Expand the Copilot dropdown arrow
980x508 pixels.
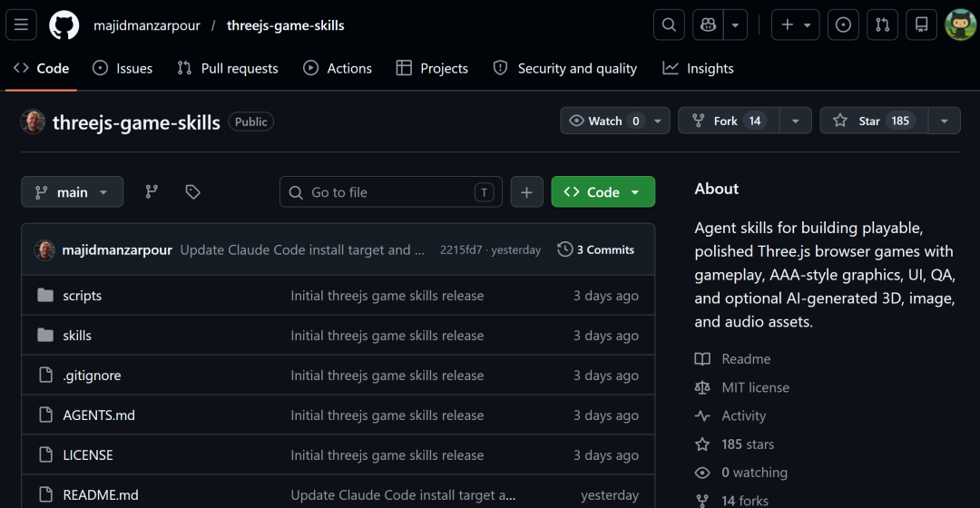pos(736,25)
